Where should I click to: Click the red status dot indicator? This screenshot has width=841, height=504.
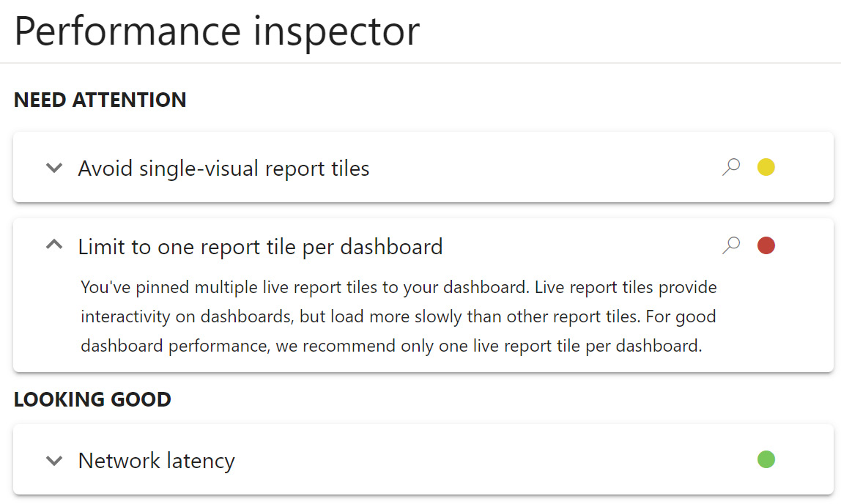(x=766, y=245)
